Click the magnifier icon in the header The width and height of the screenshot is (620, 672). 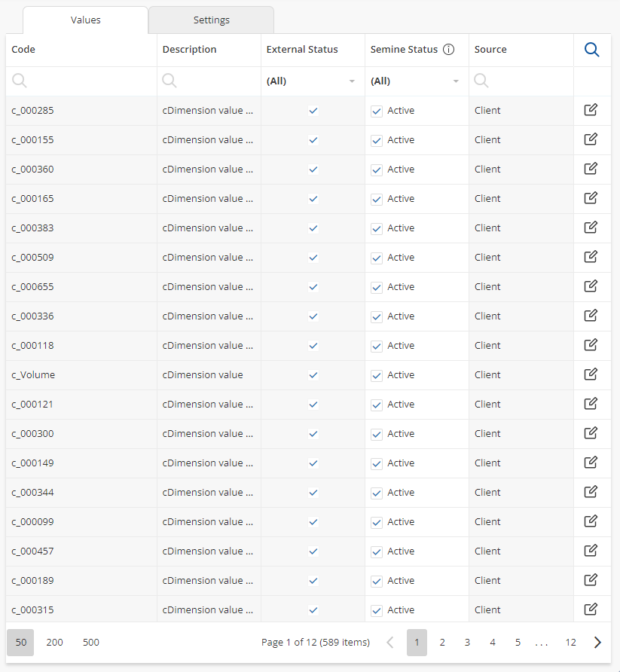(592, 50)
